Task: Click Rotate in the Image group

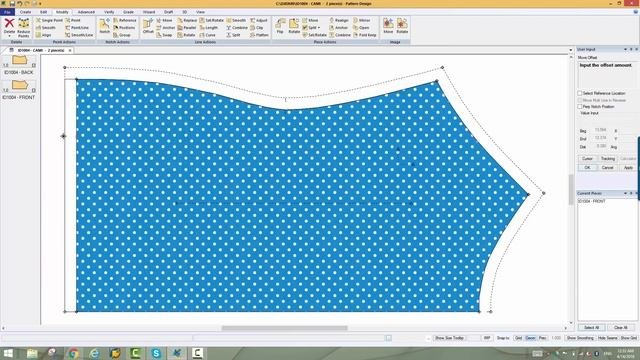Action: [x=402, y=26]
